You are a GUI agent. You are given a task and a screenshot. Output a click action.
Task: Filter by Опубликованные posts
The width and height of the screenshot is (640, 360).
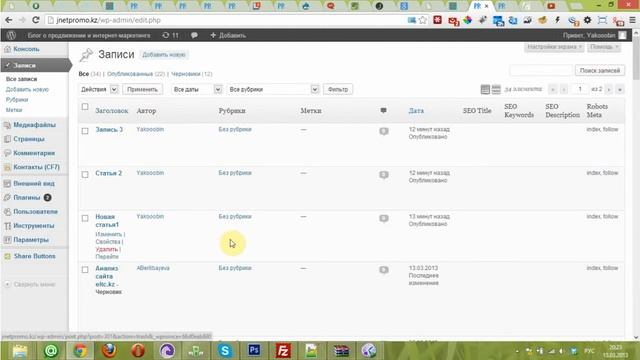click(130, 74)
